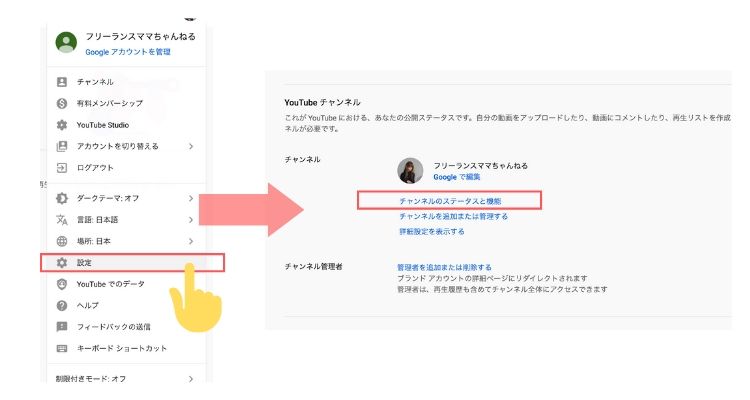Click the YouTube チャンネル heading text
Screen dimensions: 750x400
click(322, 102)
